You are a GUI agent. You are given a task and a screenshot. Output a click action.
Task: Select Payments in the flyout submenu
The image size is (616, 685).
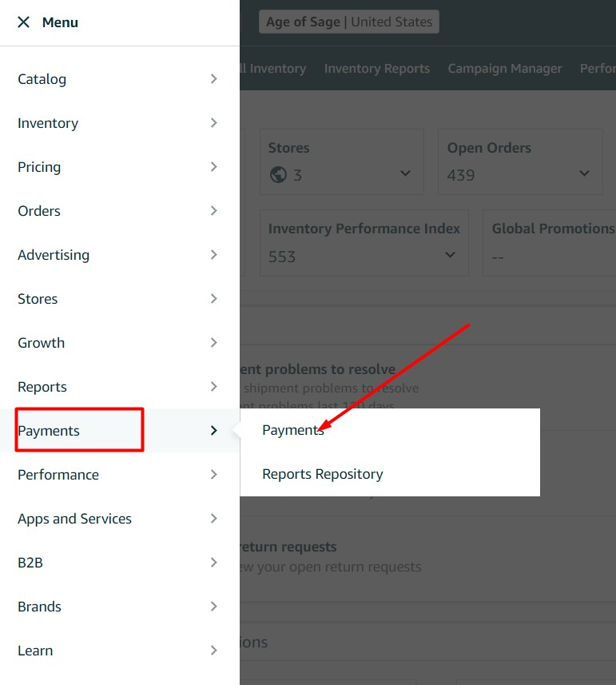click(x=292, y=430)
